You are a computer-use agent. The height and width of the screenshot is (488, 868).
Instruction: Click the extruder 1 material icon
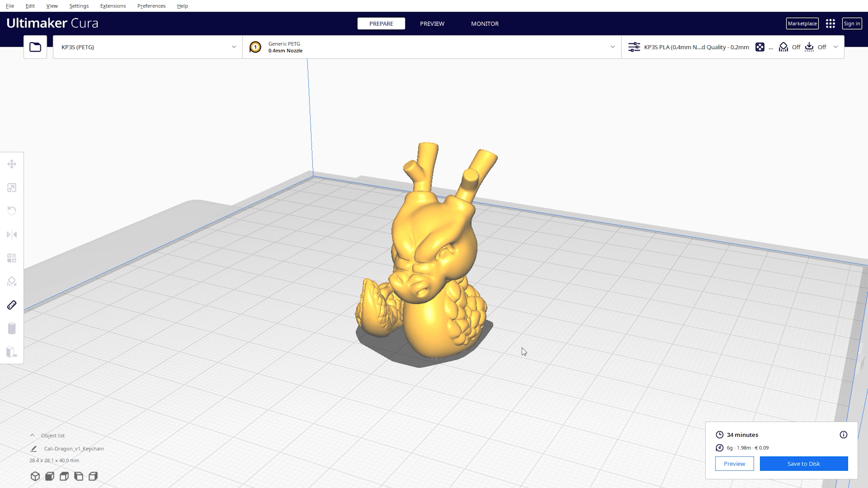[x=255, y=47]
